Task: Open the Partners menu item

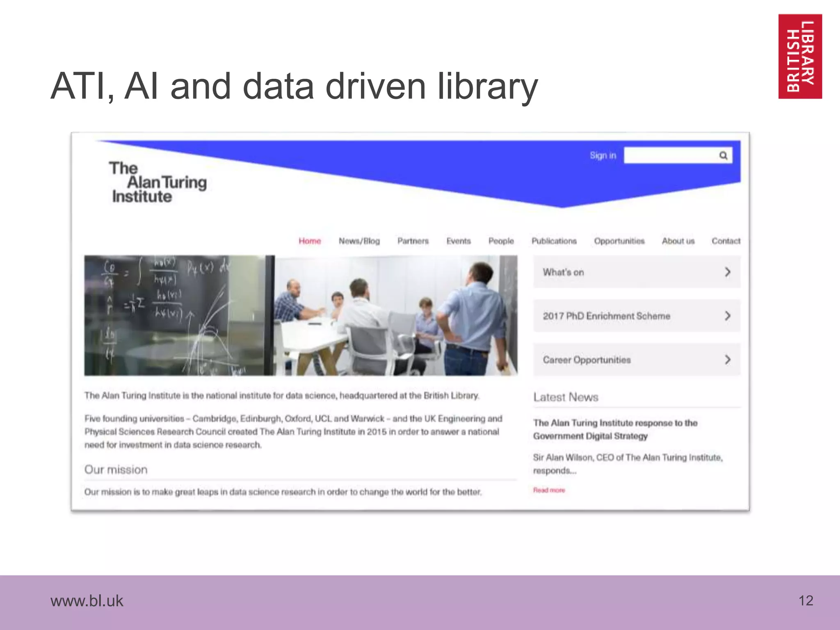Action: 413,241
